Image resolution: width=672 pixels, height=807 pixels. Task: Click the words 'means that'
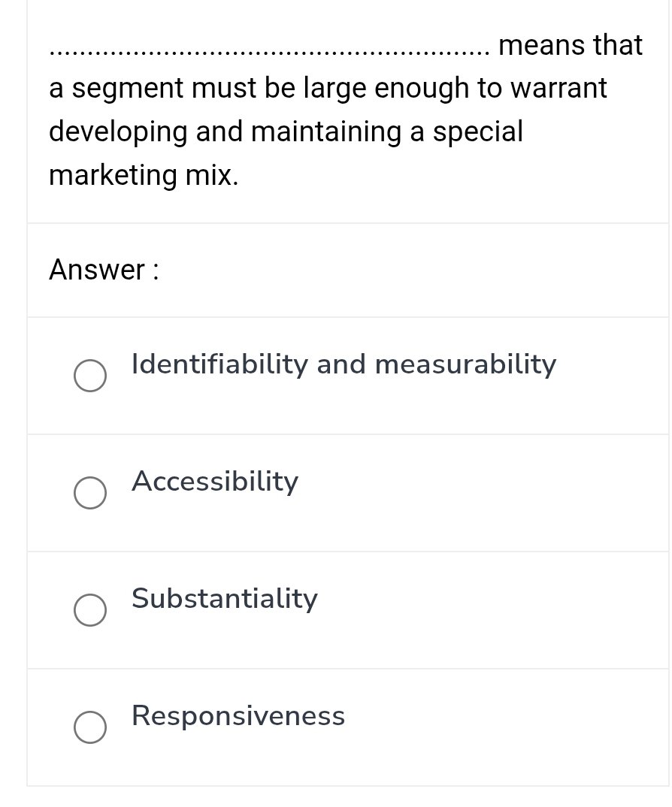pyautogui.click(x=571, y=45)
